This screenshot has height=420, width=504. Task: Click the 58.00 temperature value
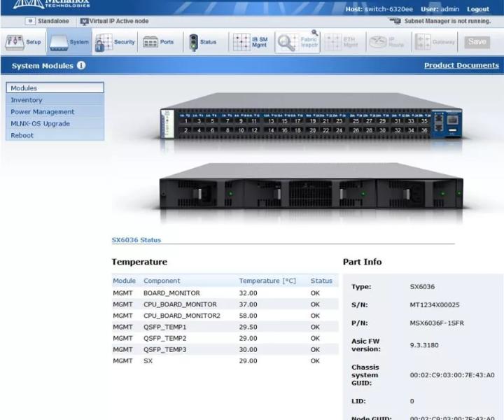coord(248,316)
